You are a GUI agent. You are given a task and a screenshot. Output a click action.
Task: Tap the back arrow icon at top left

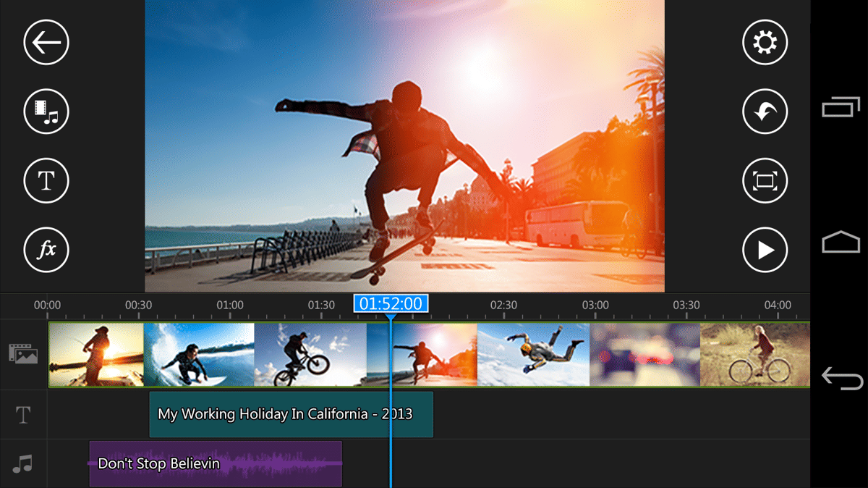tap(46, 43)
